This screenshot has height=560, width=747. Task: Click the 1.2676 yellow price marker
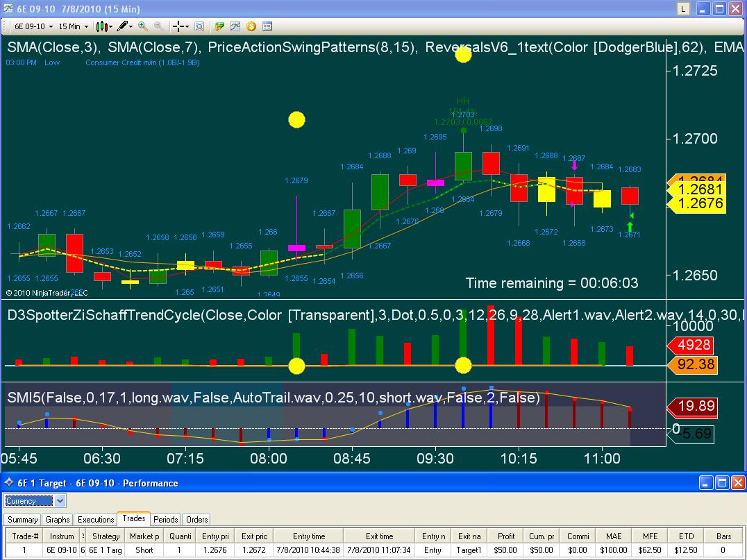pyautogui.click(x=697, y=203)
